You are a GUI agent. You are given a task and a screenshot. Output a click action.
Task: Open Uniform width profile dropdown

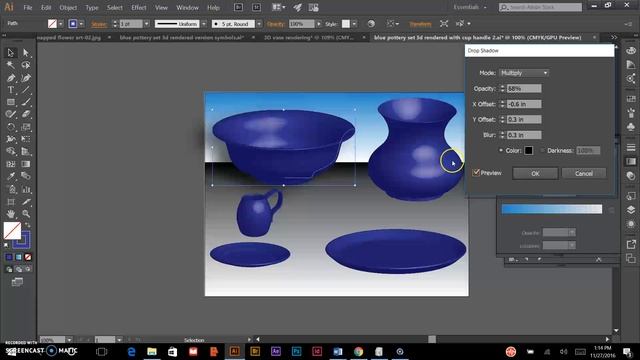point(204,24)
